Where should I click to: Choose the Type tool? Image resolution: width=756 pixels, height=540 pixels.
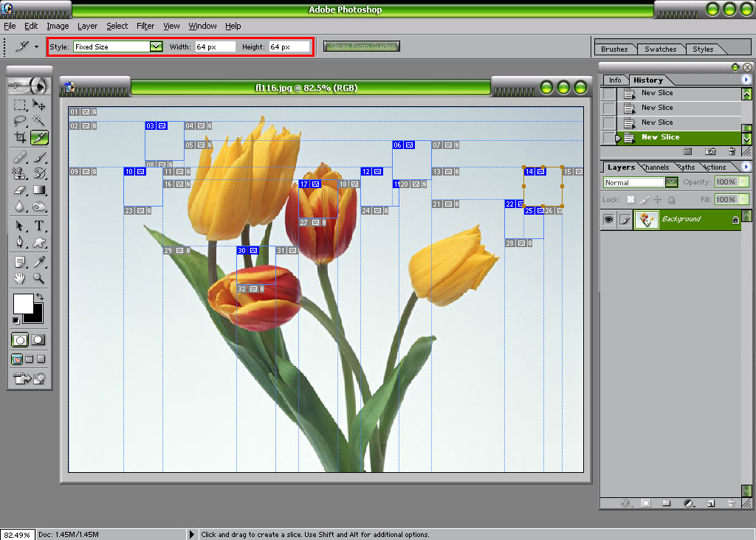point(39,226)
